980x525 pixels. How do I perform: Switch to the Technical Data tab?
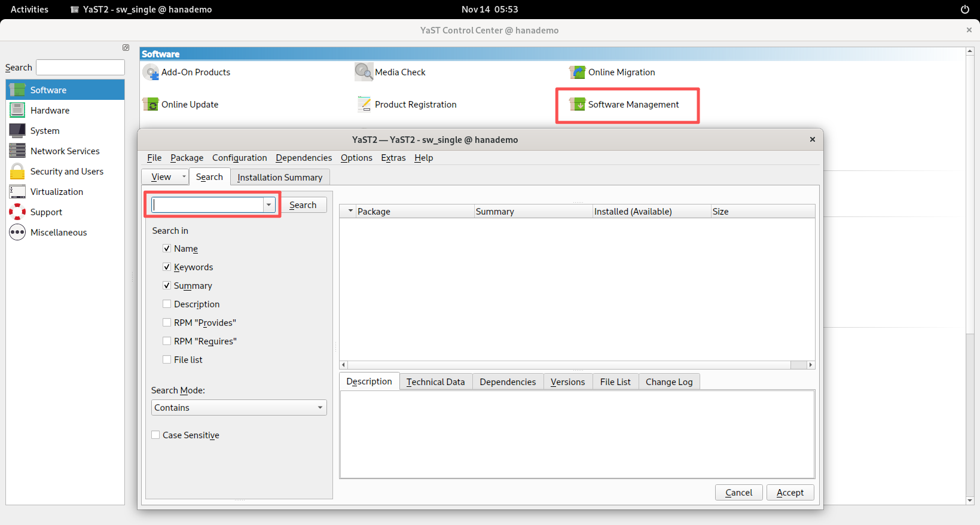(436, 382)
